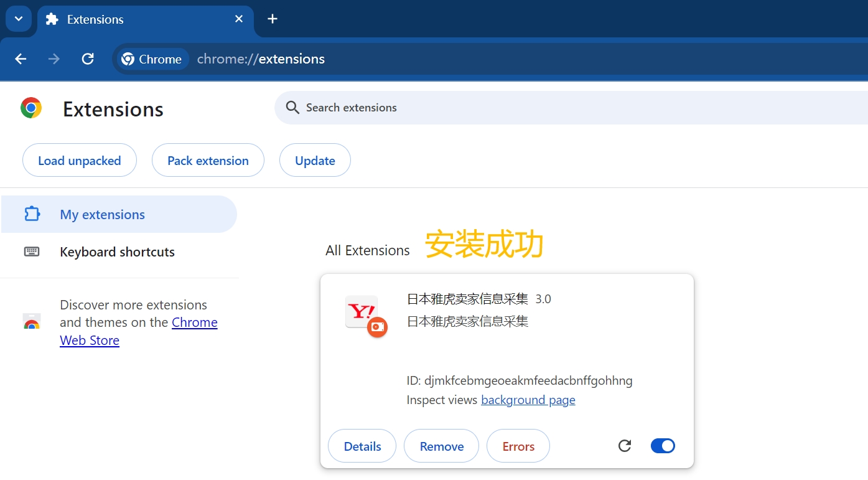Image resolution: width=868 pixels, height=480 pixels.
Task: View Errors for the extension
Action: (518, 446)
